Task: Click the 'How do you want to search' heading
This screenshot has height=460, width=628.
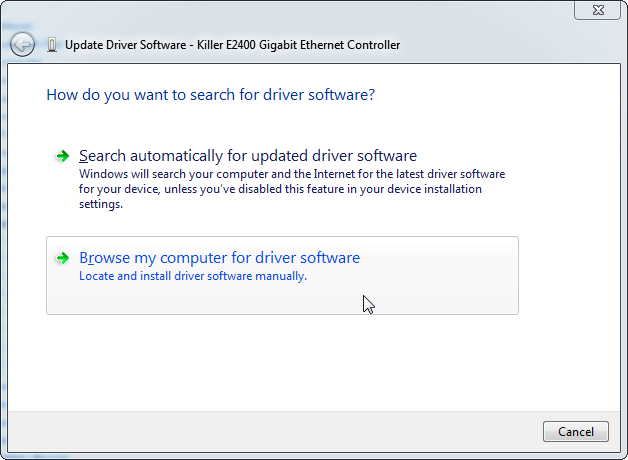Action: click(211, 95)
